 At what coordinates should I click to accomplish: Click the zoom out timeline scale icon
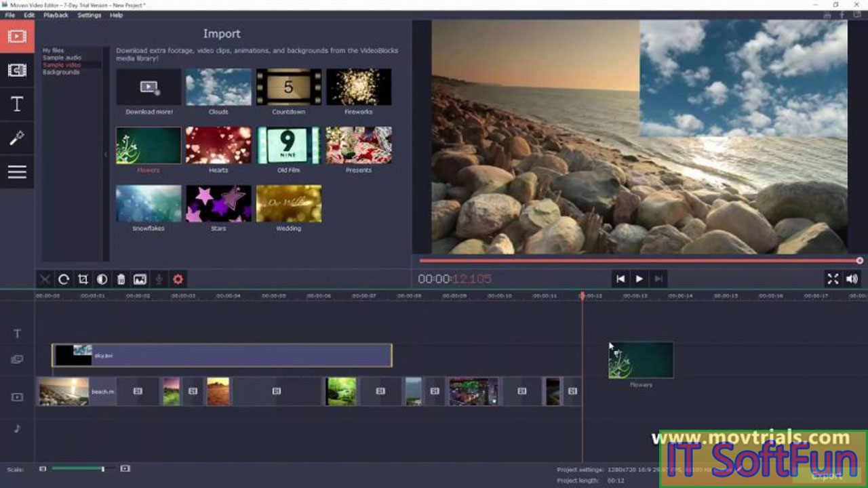(43, 468)
